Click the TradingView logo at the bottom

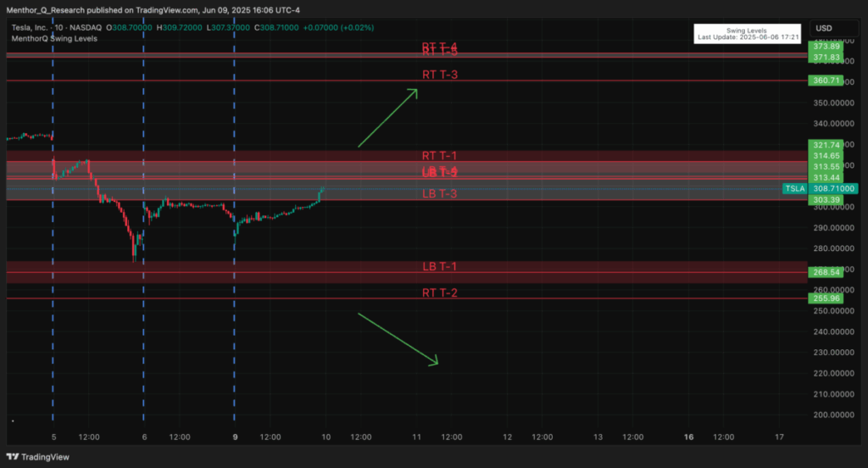click(x=37, y=457)
